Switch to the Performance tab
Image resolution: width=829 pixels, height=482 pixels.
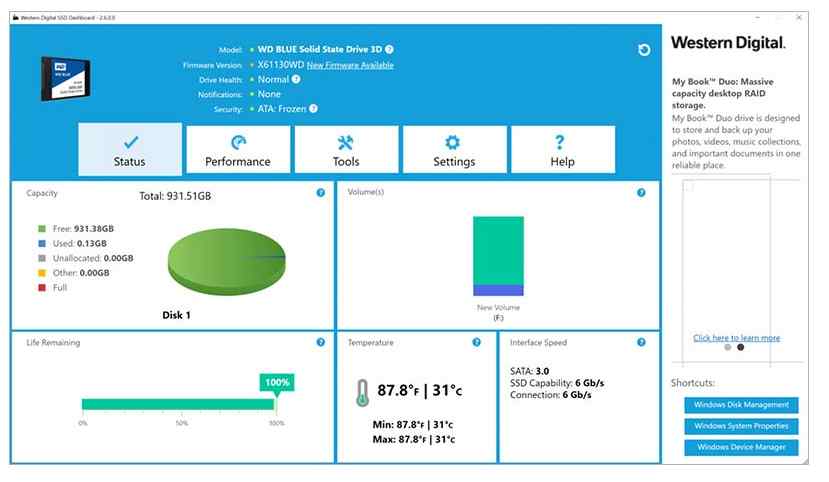238,150
